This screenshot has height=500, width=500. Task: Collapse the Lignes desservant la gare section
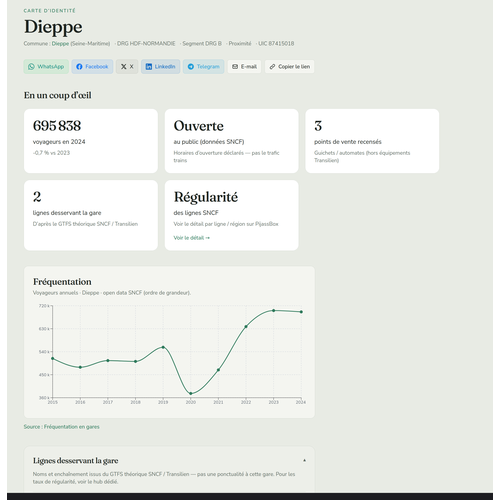coord(304,460)
